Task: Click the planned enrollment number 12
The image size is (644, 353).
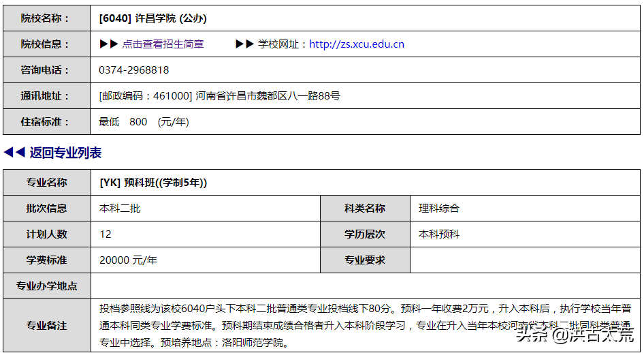Action: tap(106, 234)
